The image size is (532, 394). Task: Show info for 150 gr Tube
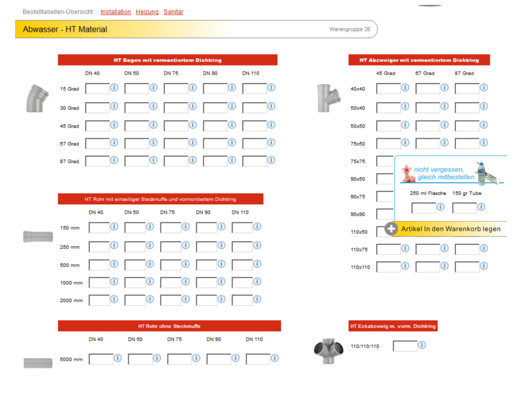coord(482,207)
